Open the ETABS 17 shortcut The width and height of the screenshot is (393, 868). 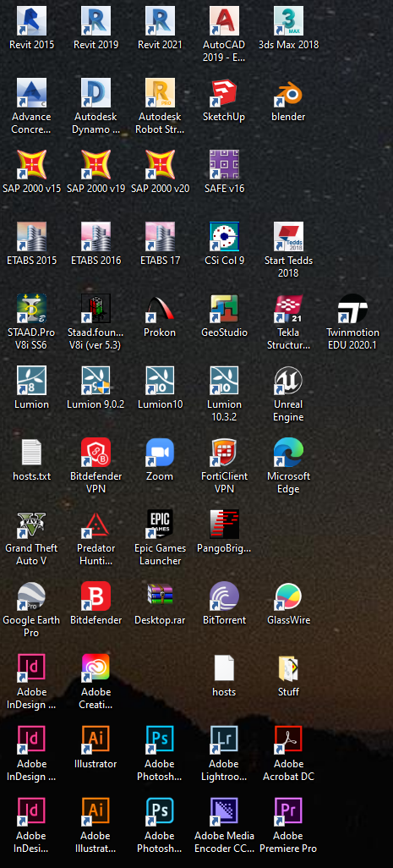pyautogui.click(x=160, y=237)
